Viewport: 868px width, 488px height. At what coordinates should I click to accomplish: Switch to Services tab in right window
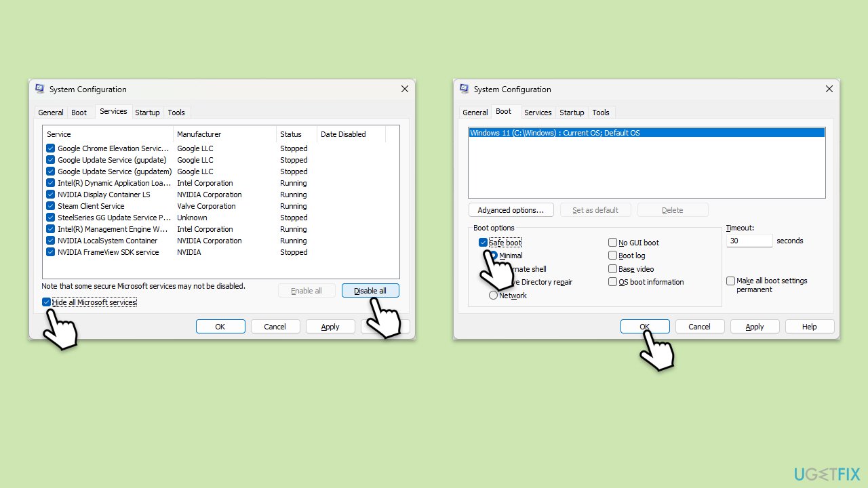point(538,113)
